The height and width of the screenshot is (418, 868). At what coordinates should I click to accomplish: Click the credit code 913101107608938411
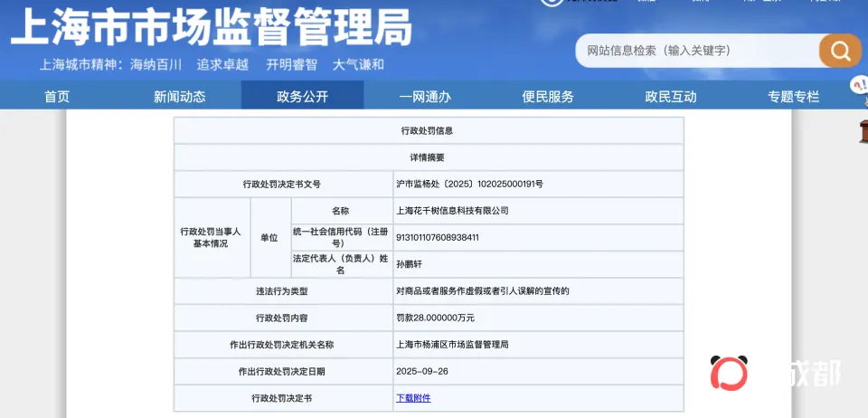[438, 238]
